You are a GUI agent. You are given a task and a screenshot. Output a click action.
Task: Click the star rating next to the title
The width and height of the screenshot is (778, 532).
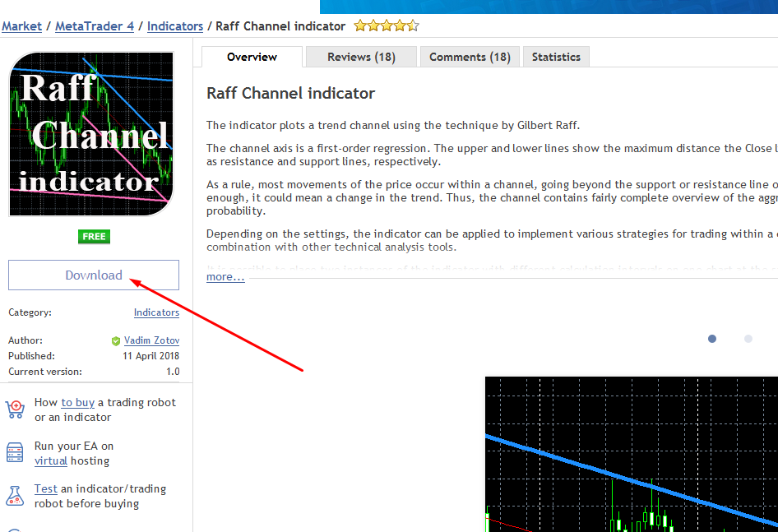coord(387,25)
